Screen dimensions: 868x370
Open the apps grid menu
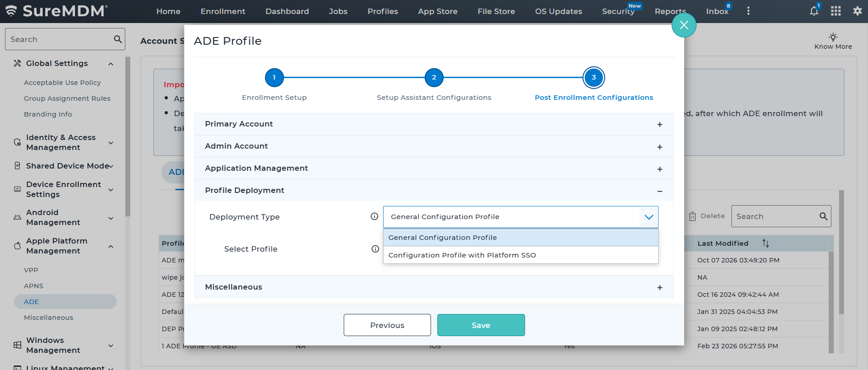(835, 11)
